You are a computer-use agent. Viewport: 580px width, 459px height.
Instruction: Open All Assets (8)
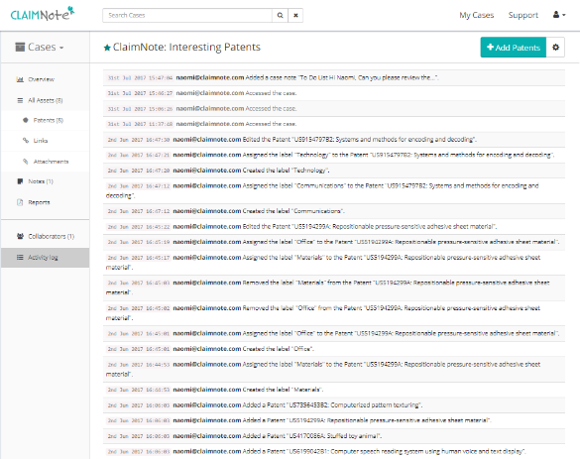click(45, 100)
